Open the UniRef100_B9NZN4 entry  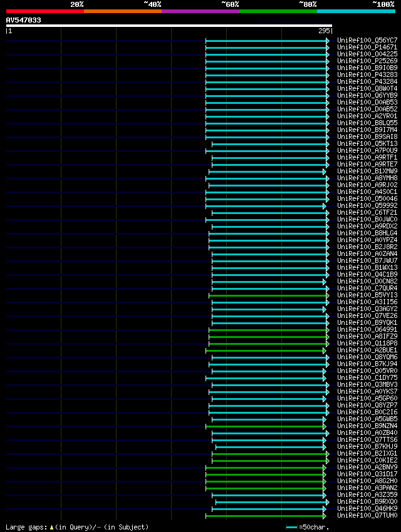(367, 426)
